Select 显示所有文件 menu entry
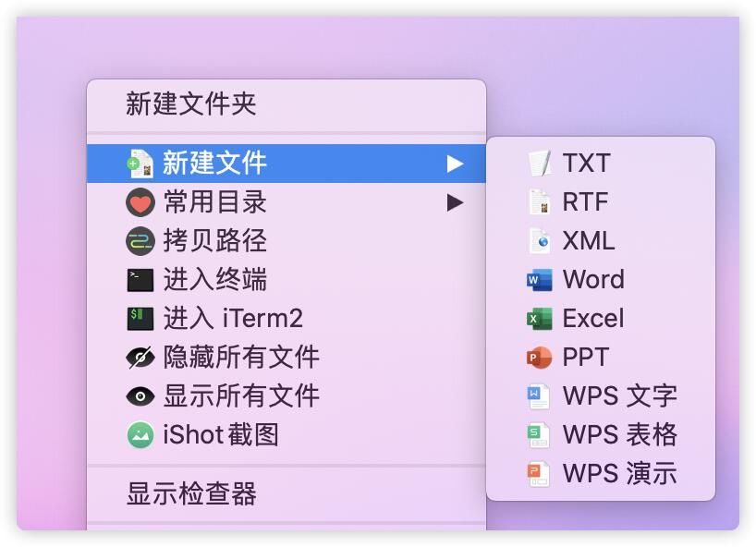The height and width of the screenshot is (547, 756). point(287,396)
